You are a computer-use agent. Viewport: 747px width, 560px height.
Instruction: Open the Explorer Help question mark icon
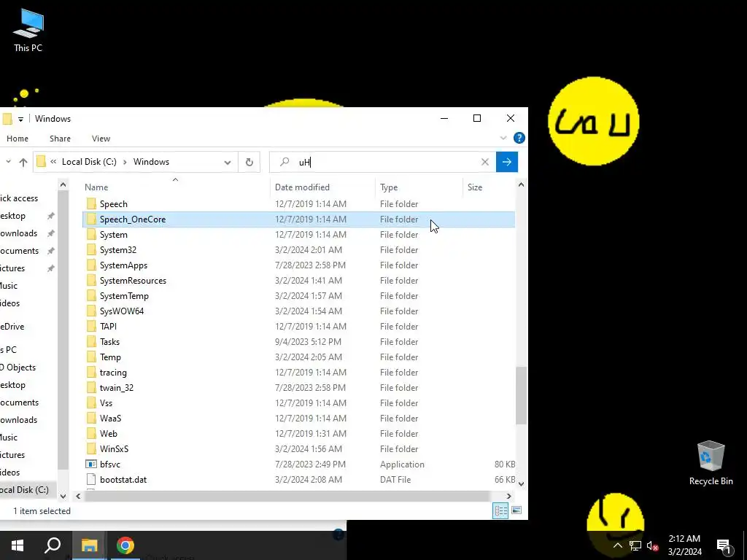519,138
